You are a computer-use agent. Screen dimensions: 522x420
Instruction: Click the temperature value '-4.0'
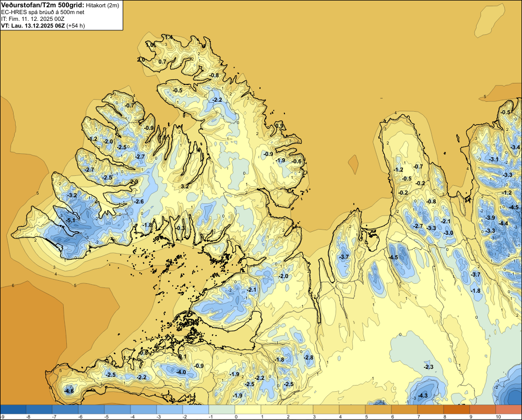pos(181,372)
